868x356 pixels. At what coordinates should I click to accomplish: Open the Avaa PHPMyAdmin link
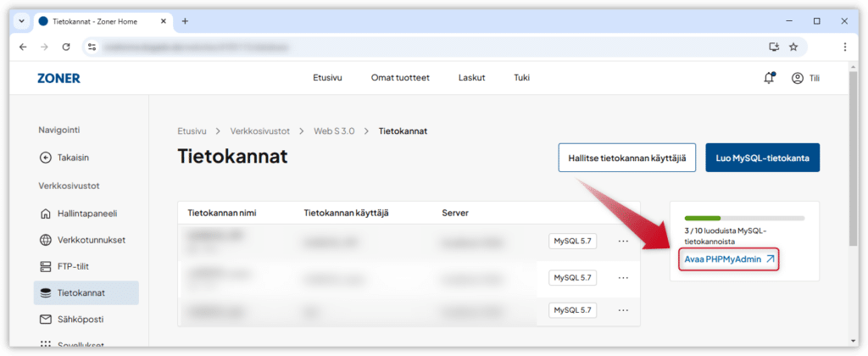pyautogui.click(x=729, y=259)
